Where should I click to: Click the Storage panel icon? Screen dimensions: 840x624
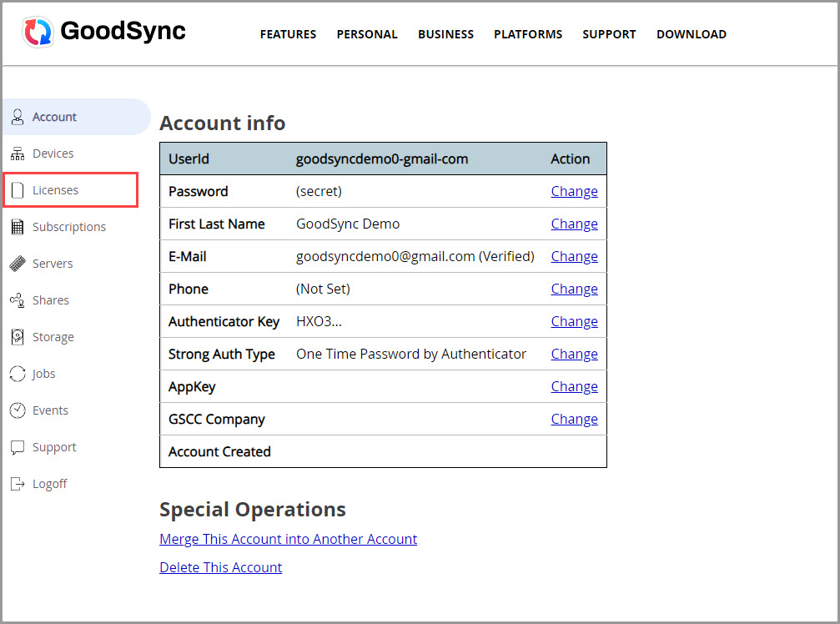[x=18, y=336]
